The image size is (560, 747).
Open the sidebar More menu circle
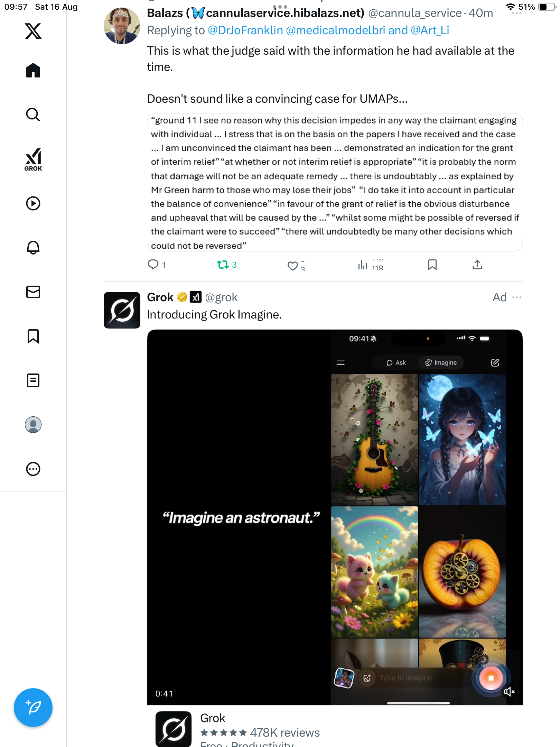pyautogui.click(x=33, y=469)
